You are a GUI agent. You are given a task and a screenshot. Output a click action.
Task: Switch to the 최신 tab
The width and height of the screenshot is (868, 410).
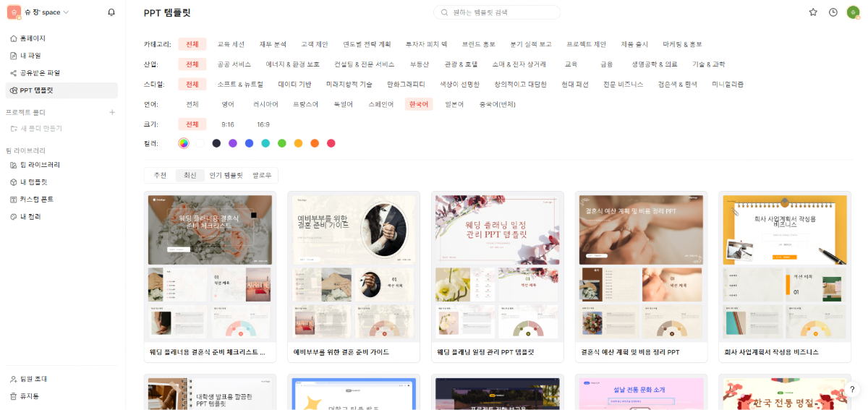[x=190, y=175]
